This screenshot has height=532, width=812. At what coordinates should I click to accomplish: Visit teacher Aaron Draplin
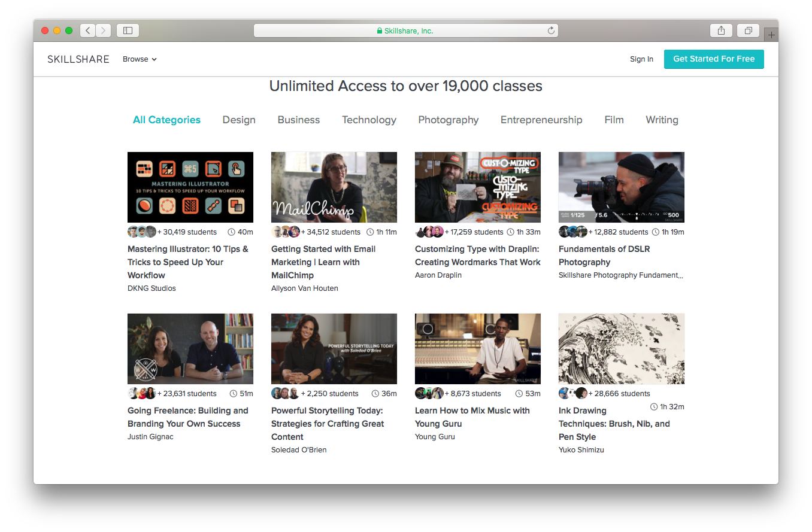pyautogui.click(x=438, y=275)
